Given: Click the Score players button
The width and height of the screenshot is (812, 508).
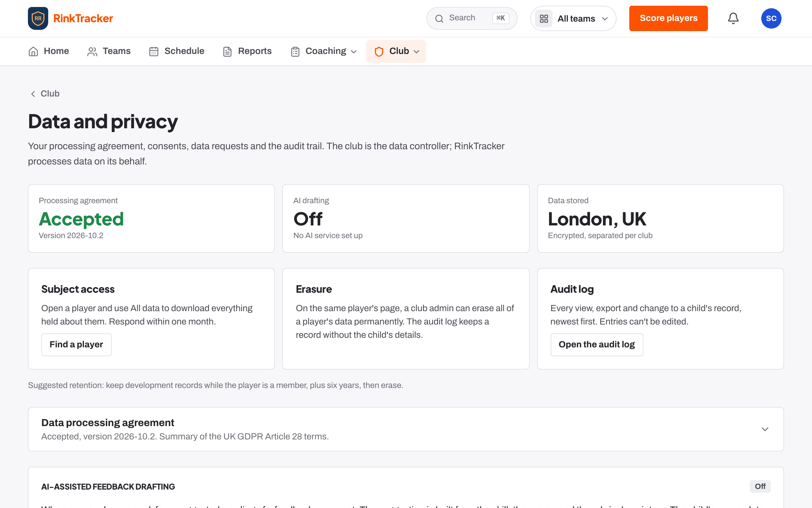Looking at the screenshot, I should tap(668, 18).
